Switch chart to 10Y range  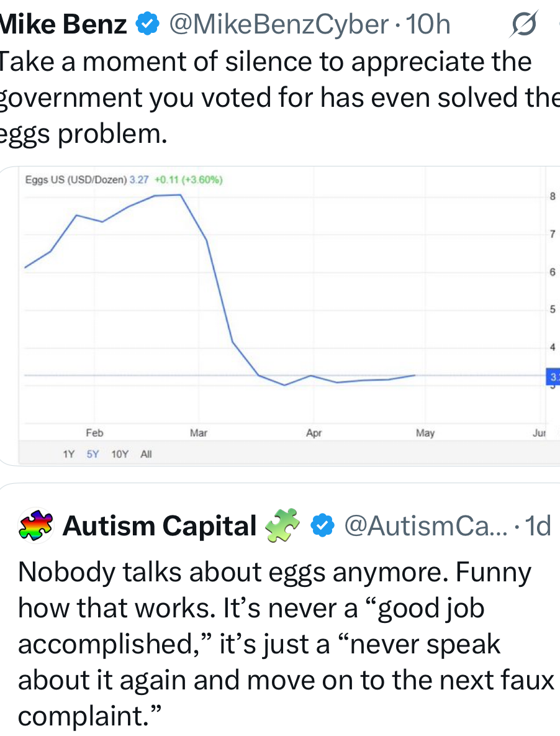tap(120, 454)
